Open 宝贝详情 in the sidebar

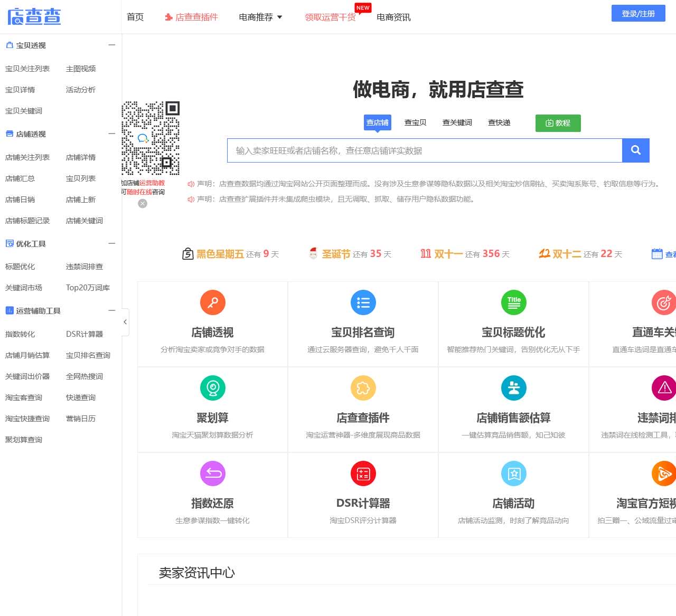click(x=20, y=90)
